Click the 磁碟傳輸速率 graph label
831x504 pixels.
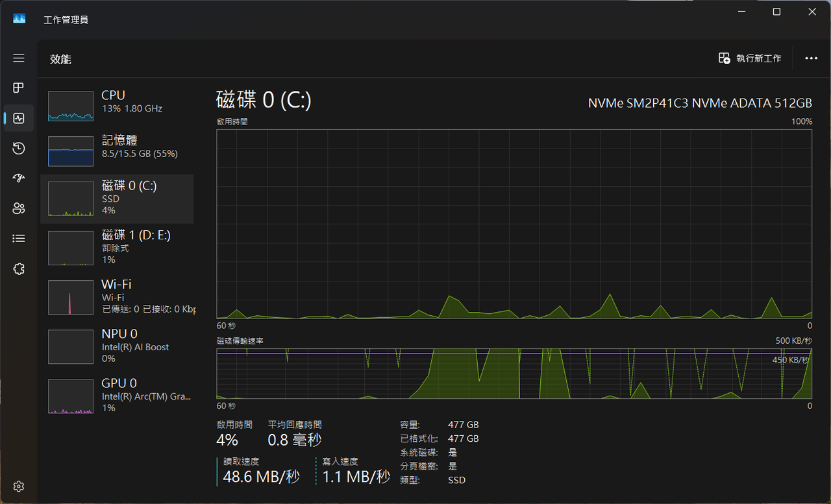coord(240,341)
